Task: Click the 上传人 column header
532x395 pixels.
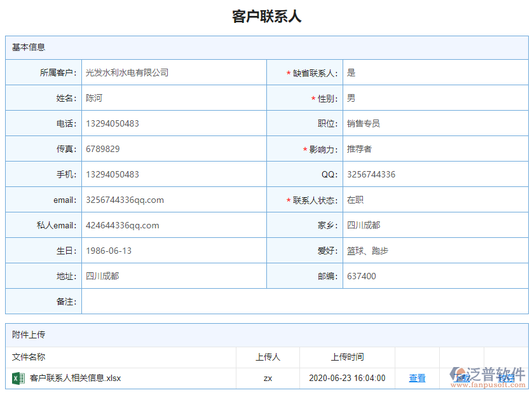Action: click(x=268, y=356)
